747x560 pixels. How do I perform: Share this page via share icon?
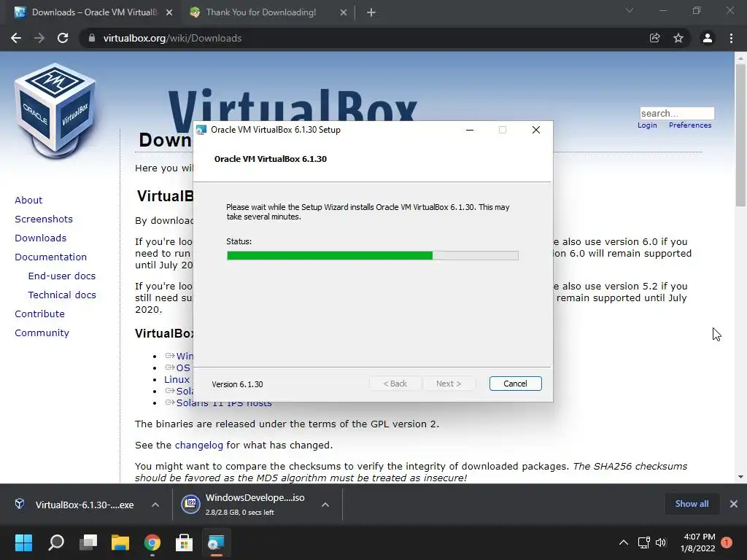tap(654, 38)
